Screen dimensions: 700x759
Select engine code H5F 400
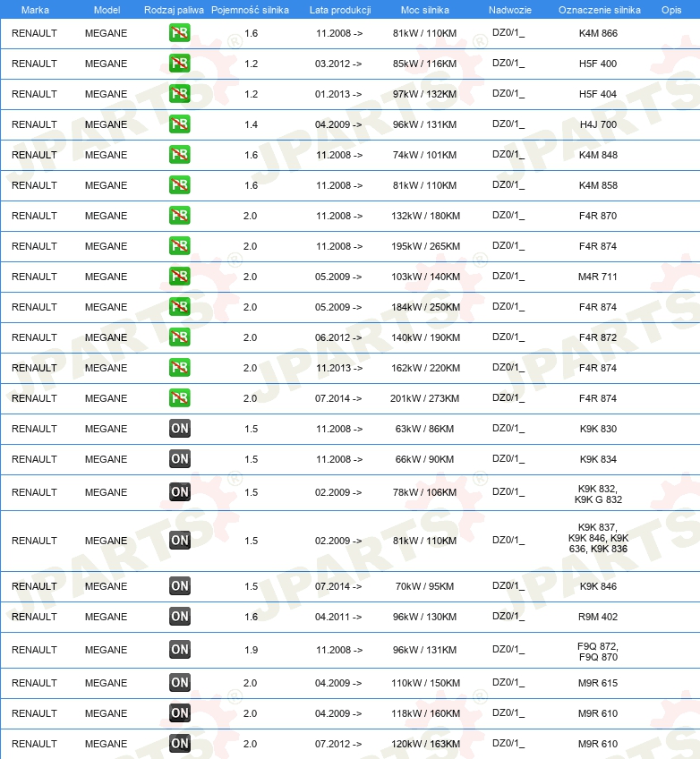598,64
